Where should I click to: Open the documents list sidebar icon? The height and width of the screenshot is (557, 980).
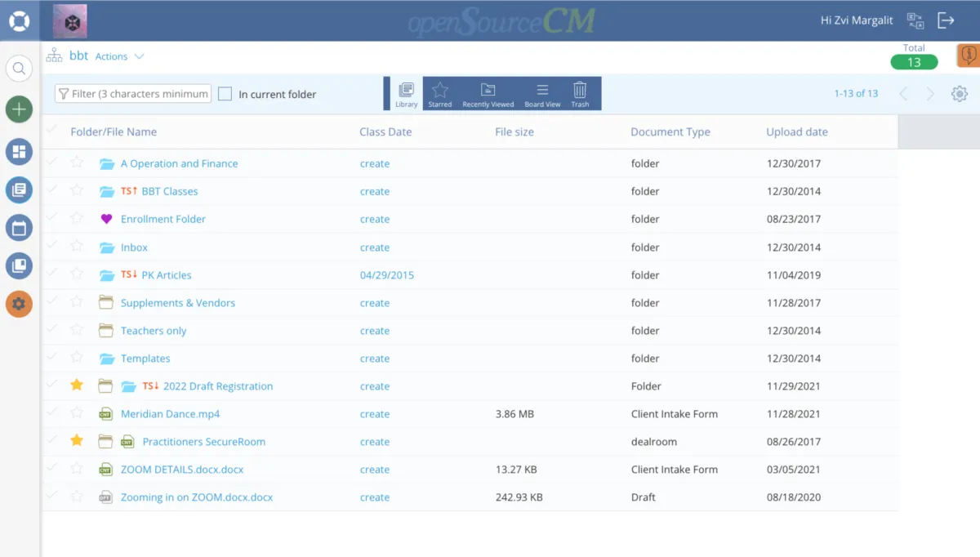[x=19, y=189]
